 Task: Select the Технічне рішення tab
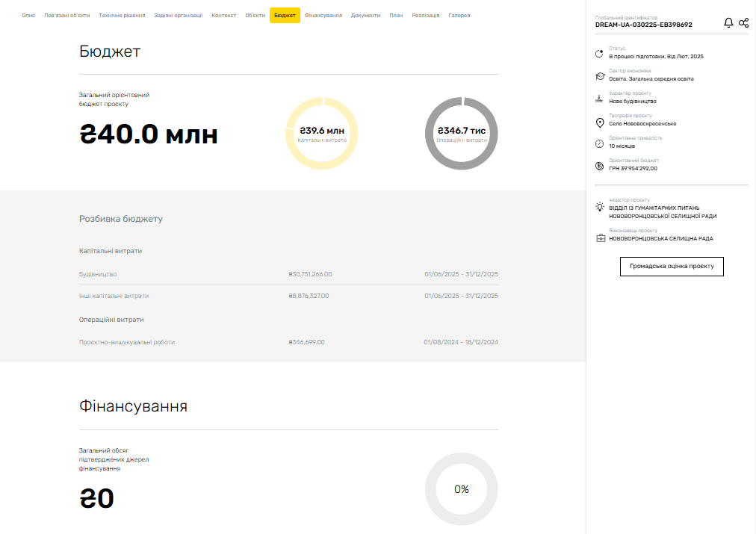pos(121,15)
